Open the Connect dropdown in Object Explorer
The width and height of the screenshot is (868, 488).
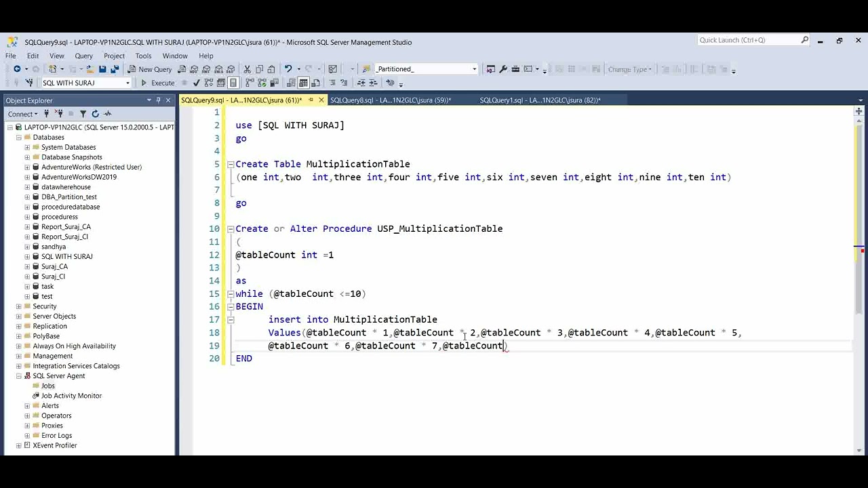pos(24,114)
